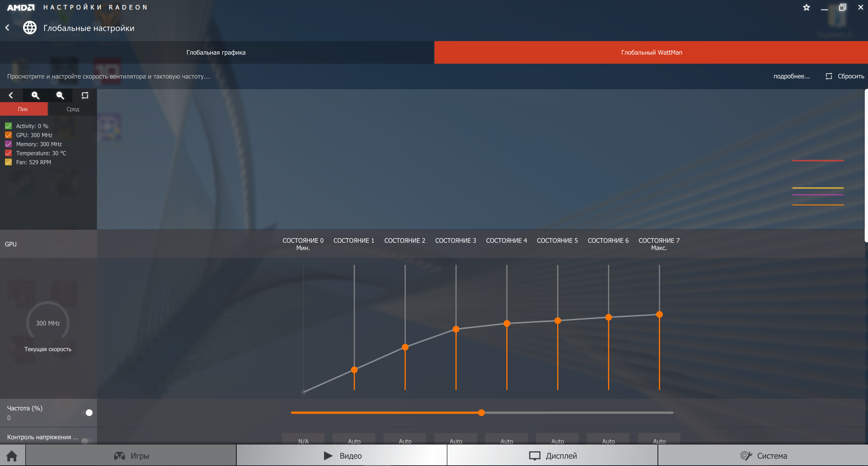
Task: Click the reset icon next to Сбросить
Action: coord(829,76)
